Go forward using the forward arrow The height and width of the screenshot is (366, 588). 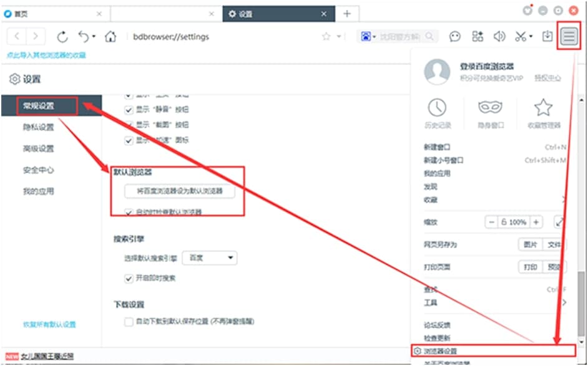point(35,36)
